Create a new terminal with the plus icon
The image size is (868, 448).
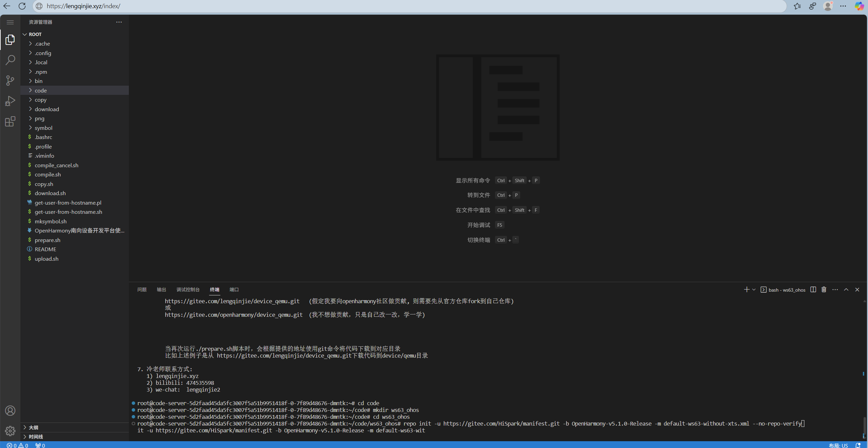747,289
